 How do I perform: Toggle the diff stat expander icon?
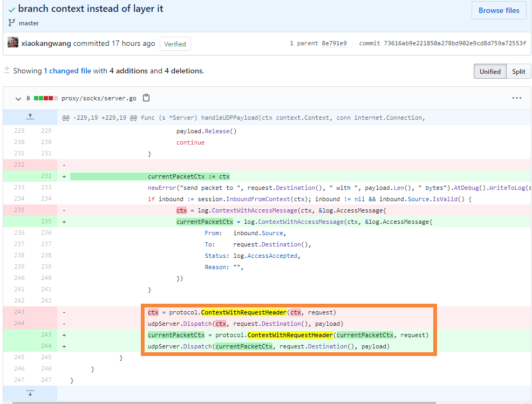pyautogui.click(x=7, y=70)
